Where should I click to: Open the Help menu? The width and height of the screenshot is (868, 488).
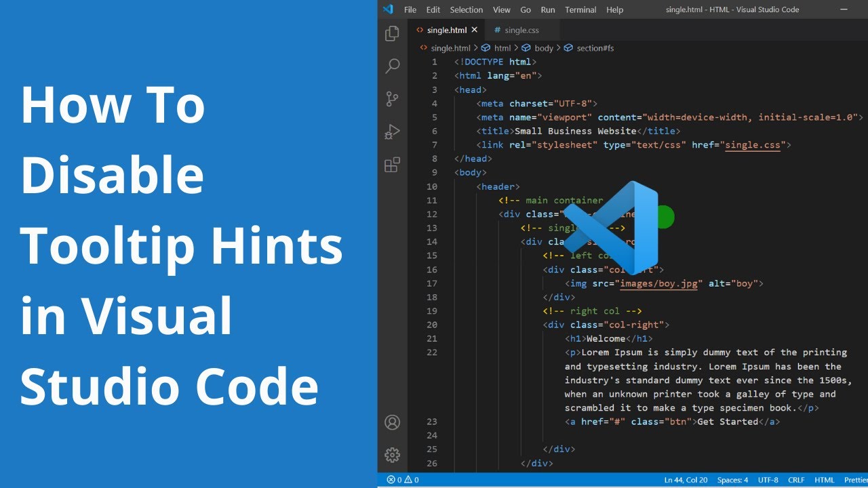615,9
